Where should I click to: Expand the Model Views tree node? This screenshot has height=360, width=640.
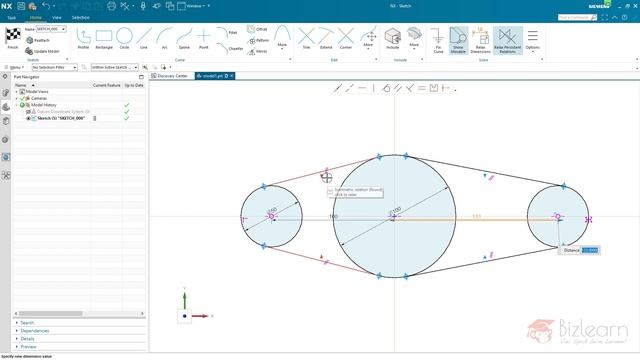click(17, 92)
